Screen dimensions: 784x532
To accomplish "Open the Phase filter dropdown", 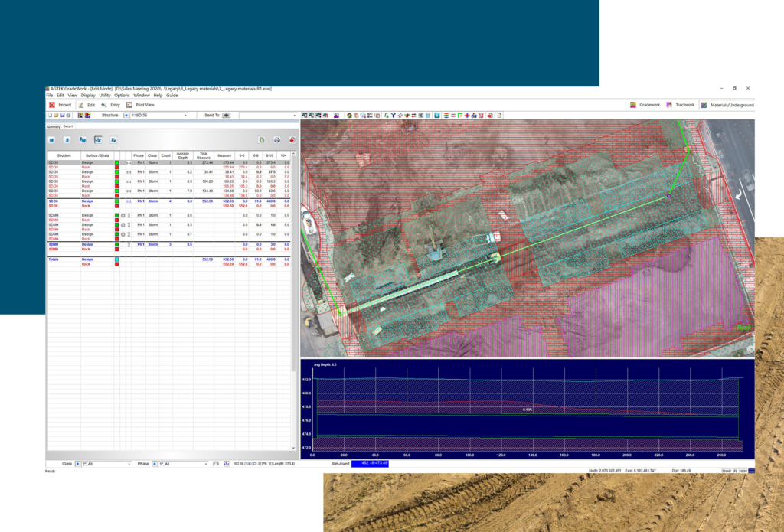I will [x=206, y=465].
